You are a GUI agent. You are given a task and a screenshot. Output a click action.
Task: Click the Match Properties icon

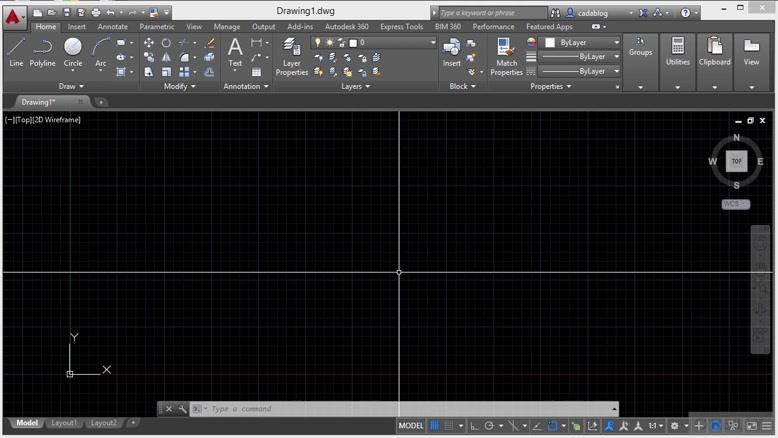tap(506, 57)
